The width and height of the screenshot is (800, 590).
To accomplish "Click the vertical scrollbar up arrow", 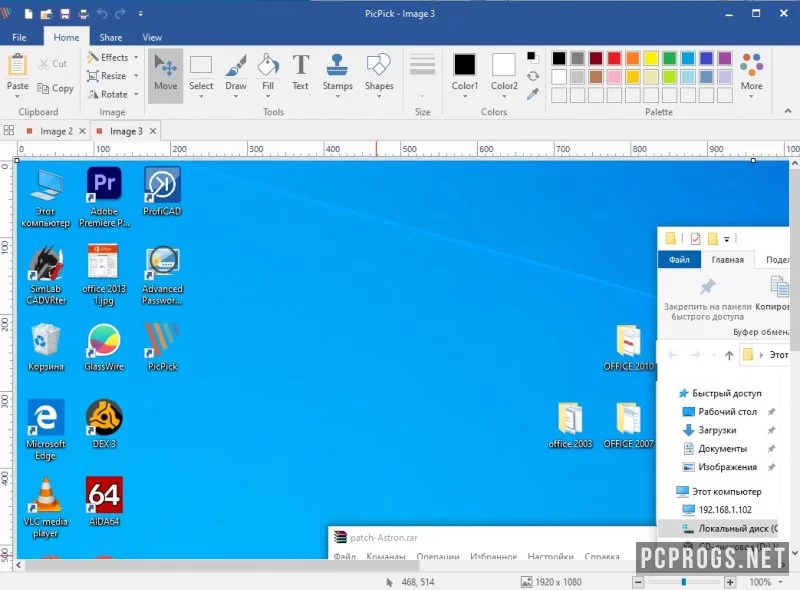I will point(794,164).
